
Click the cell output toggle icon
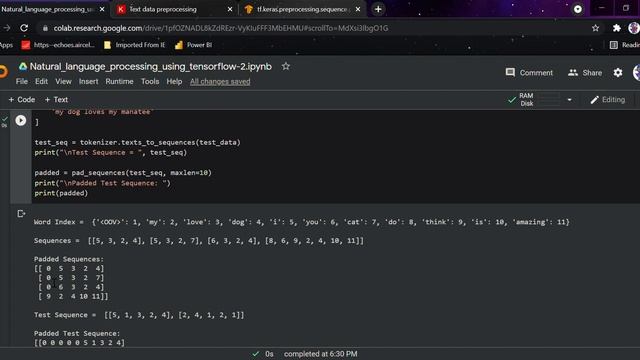[21, 213]
